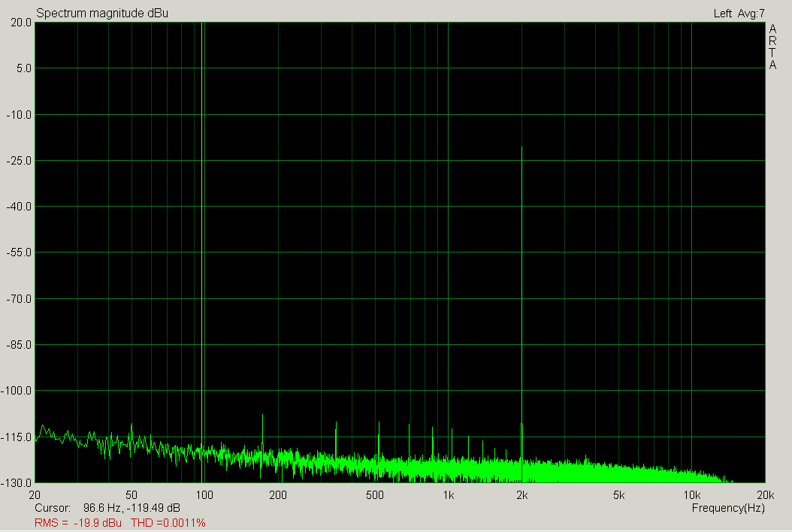792x532 pixels.
Task: Click the 'Left Avg:7' label
Action: click(x=739, y=14)
